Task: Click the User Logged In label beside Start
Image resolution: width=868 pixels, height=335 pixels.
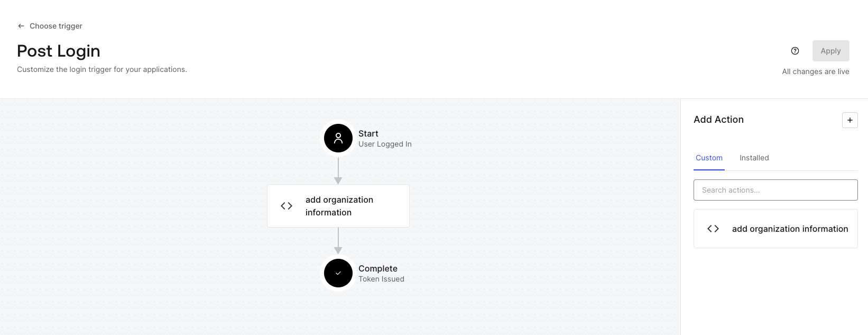Action: tap(385, 143)
